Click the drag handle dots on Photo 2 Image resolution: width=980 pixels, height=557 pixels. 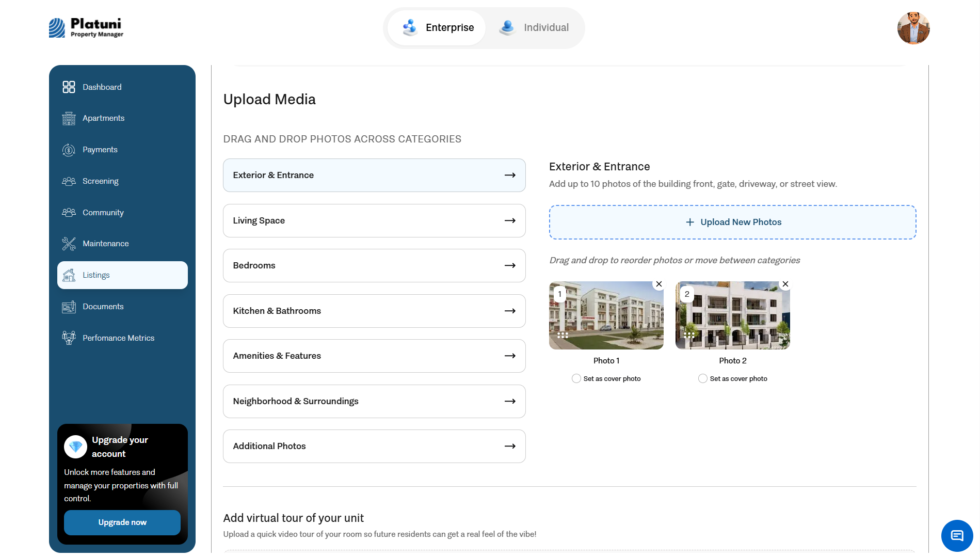coord(688,335)
